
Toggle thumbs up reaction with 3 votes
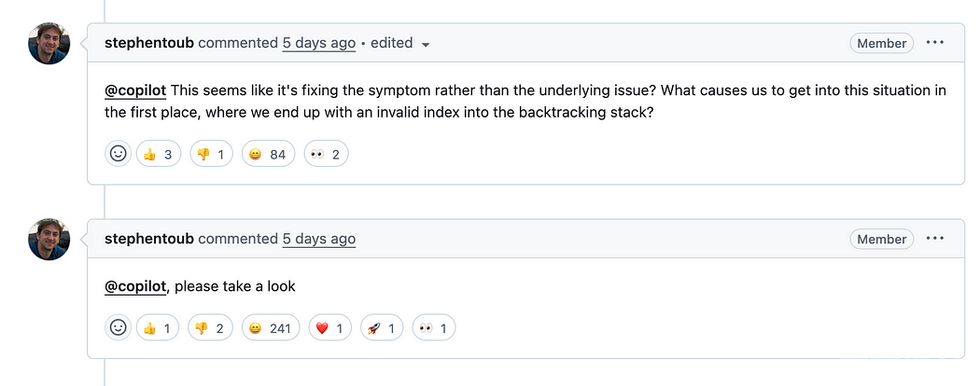158,154
